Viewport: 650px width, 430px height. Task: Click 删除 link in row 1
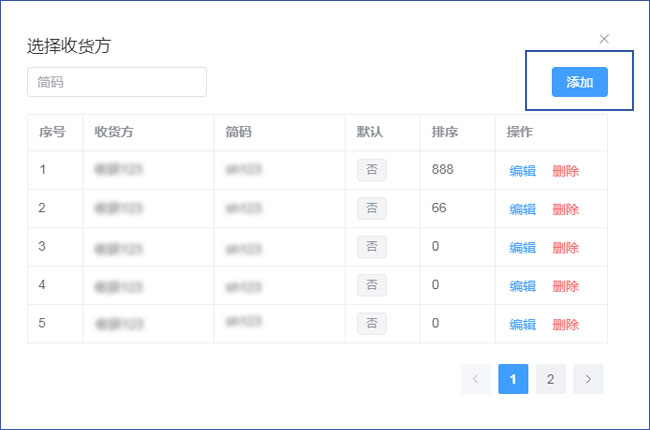point(565,171)
